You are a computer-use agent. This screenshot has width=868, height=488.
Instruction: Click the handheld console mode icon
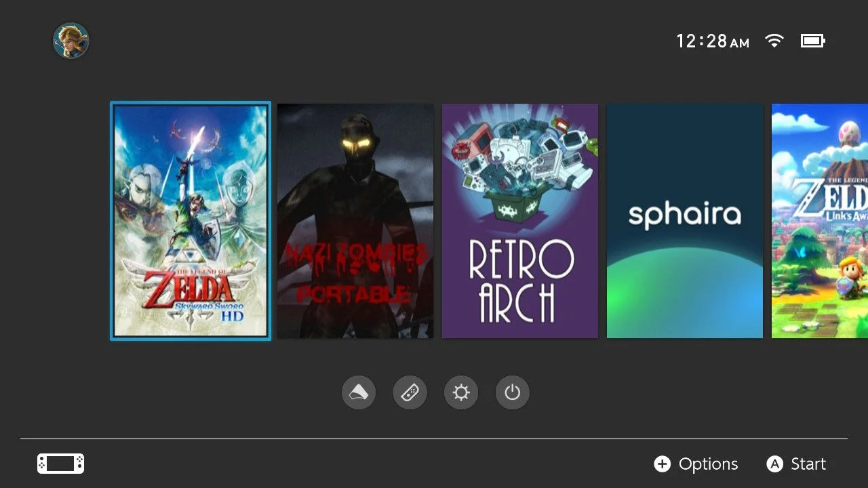pyautogui.click(x=60, y=464)
